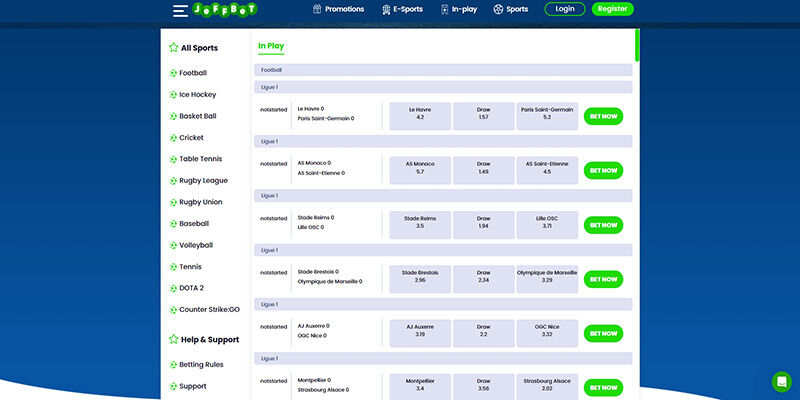Open the E-Sports menu item

coord(402,9)
